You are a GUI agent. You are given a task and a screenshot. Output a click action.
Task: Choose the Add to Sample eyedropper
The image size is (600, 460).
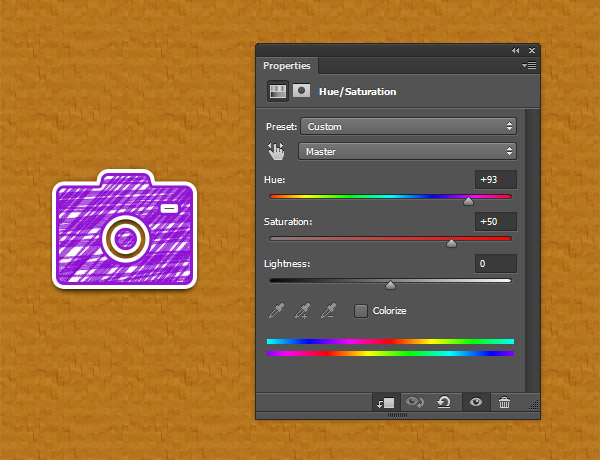pyautogui.click(x=301, y=311)
